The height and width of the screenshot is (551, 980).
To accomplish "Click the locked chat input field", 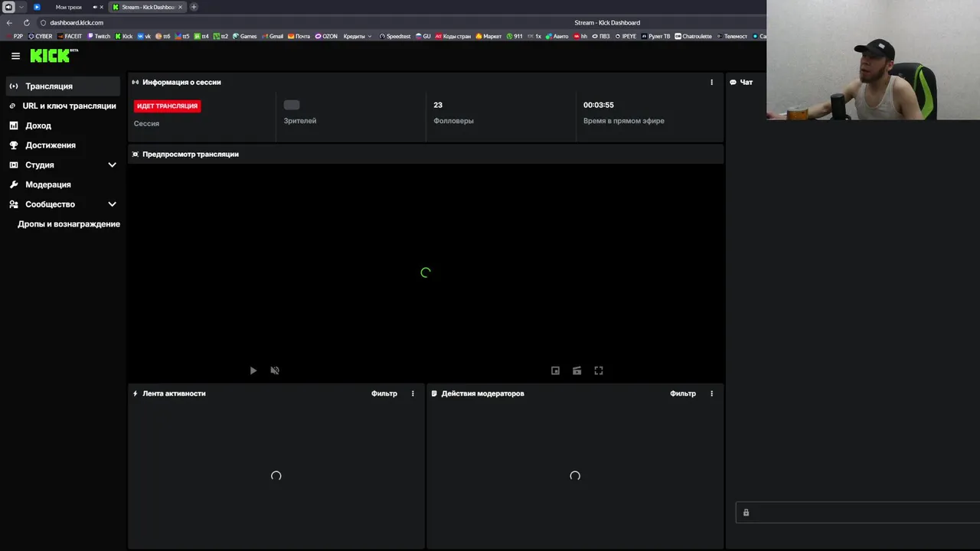I will [x=857, y=513].
